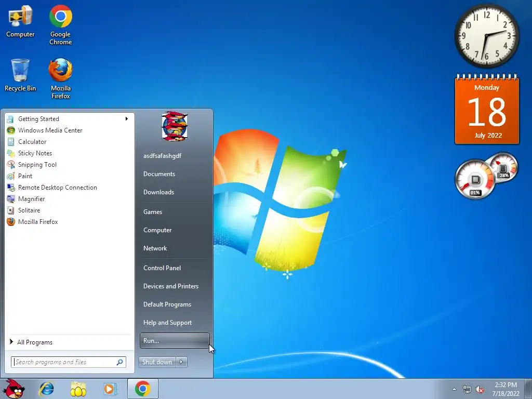Screen dimensions: 532x399
Task: Click the taskbar clock showing 2:32 PM
Action: point(506,389)
